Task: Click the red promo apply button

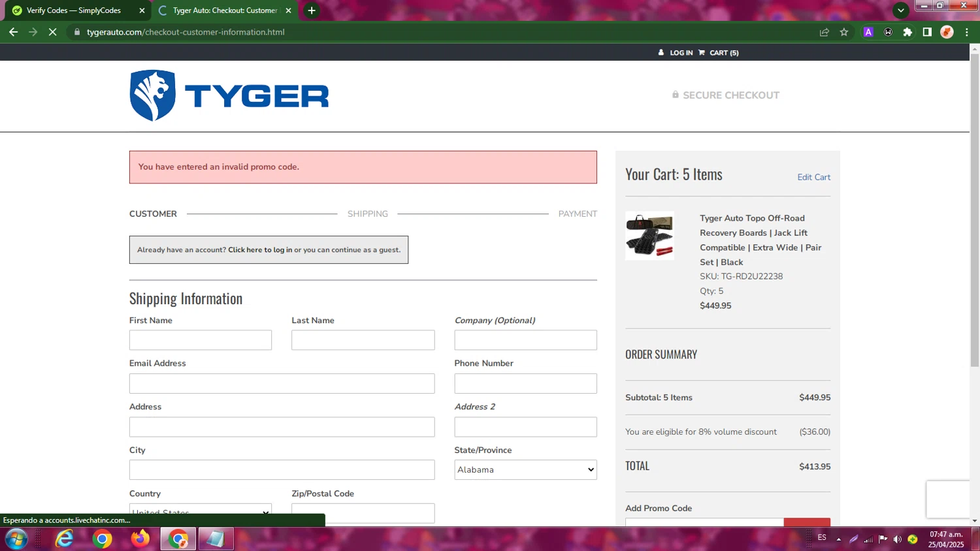Action: pyautogui.click(x=807, y=522)
